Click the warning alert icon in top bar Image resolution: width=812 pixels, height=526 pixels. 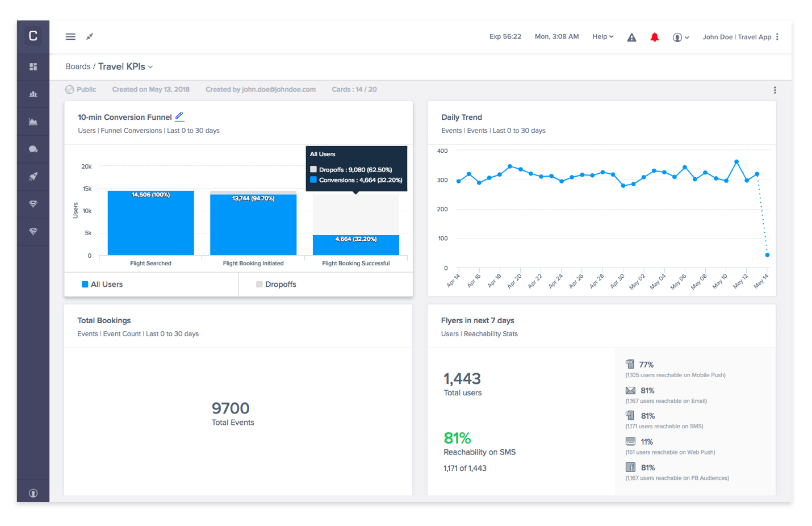[631, 36]
